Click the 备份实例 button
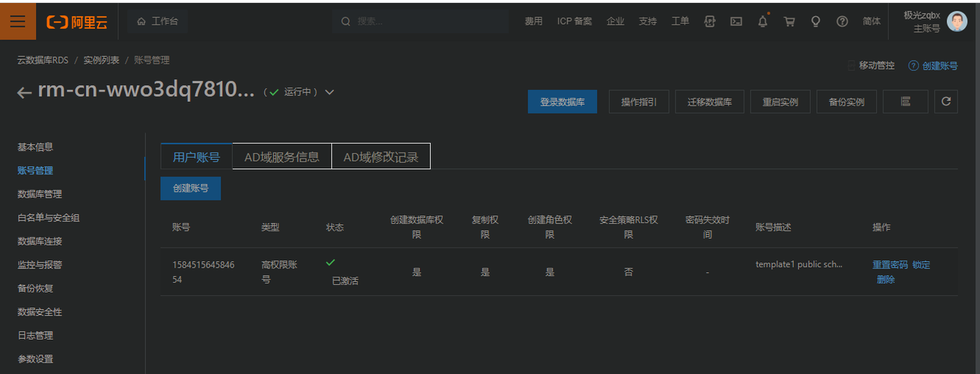 click(847, 102)
